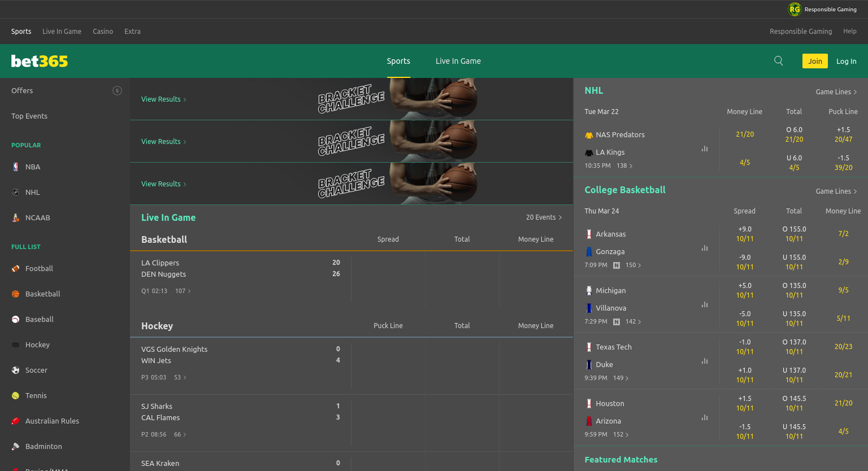Click the first View Results link
Screen dimensions: 868x471
click(163, 99)
